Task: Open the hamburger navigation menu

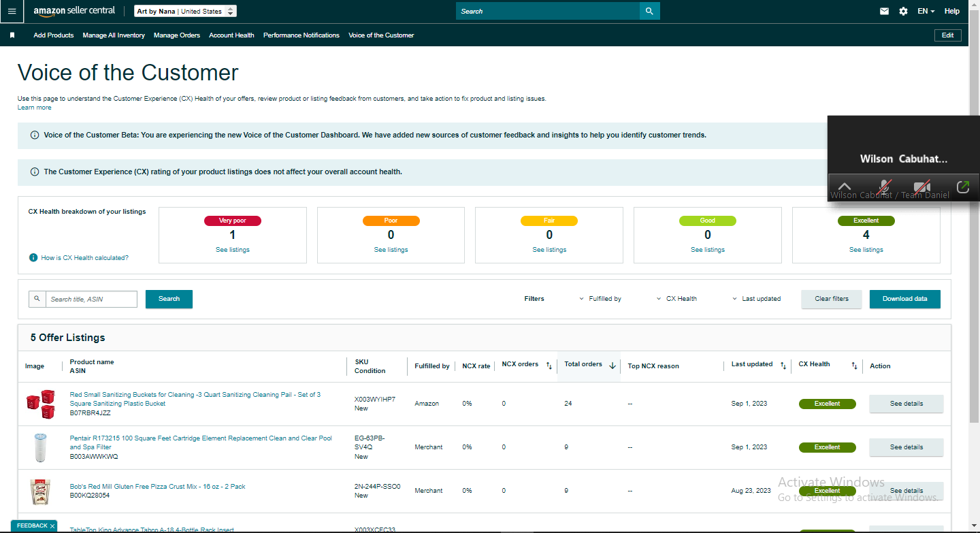Action: (x=12, y=12)
